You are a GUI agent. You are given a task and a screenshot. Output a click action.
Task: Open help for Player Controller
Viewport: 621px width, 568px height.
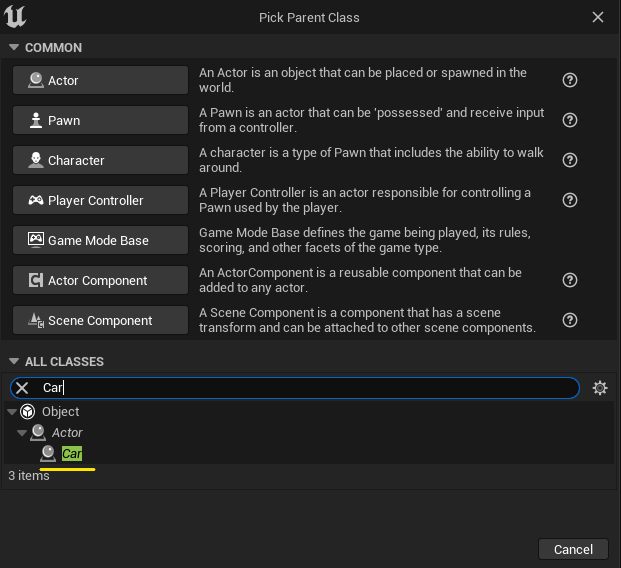[570, 200]
